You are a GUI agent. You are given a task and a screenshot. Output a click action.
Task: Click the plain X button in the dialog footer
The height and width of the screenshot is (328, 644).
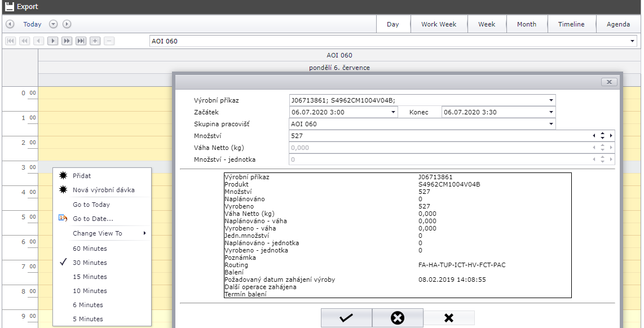click(449, 318)
